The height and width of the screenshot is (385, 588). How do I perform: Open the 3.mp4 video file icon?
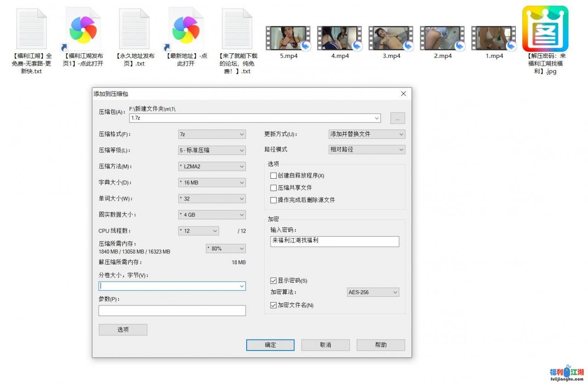[x=391, y=38]
